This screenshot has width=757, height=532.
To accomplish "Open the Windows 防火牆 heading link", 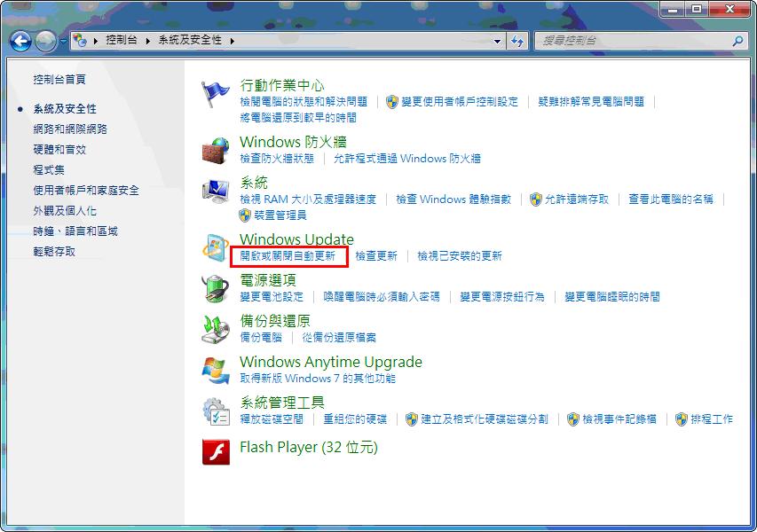I will point(293,142).
